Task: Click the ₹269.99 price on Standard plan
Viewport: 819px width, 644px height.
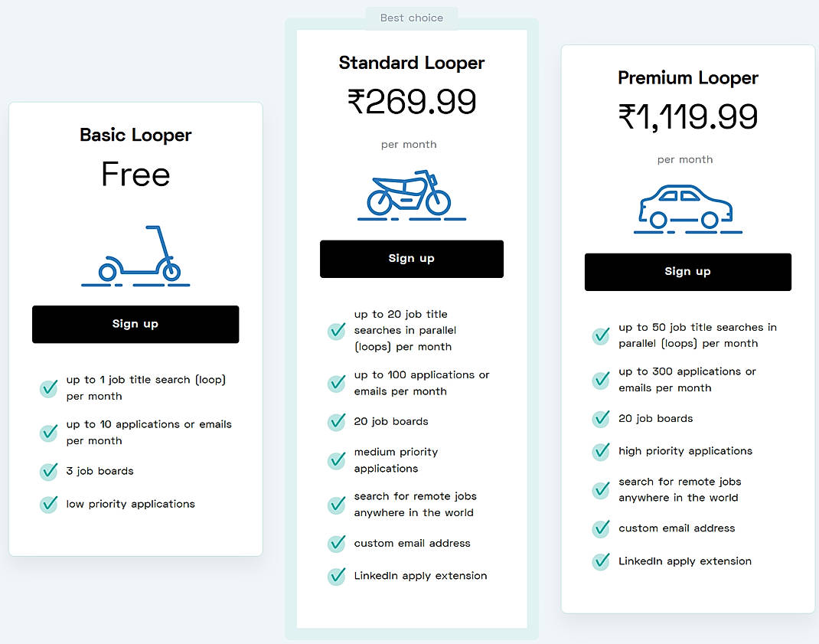Action: click(x=411, y=100)
